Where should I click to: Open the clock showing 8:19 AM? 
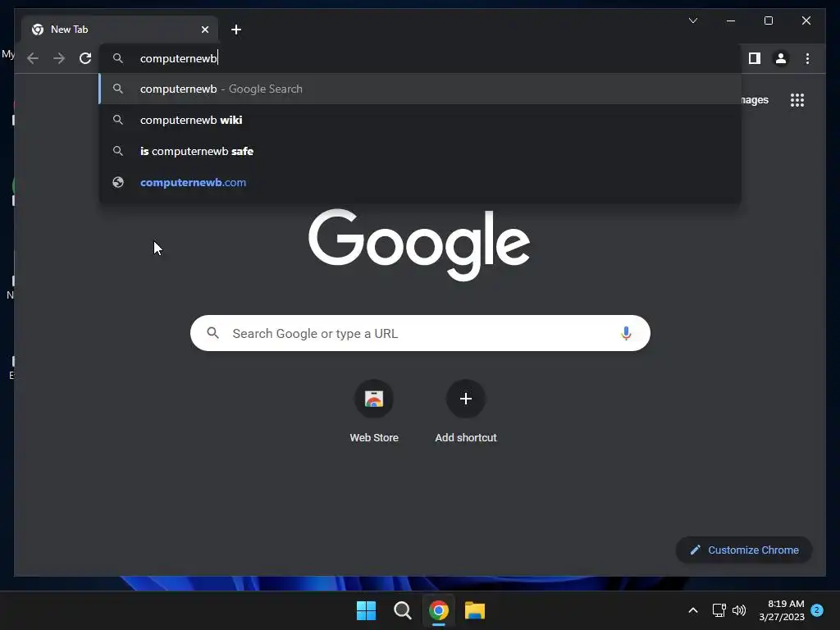tap(782, 610)
